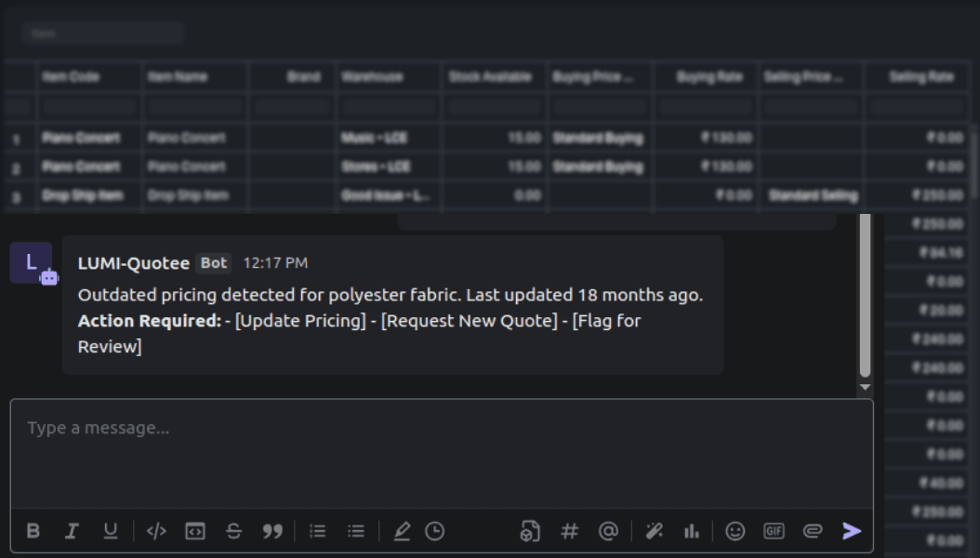Attach a file with the paperclip
Viewport: 980px width, 558px height.
pyautogui.click(x=813, y=531)
